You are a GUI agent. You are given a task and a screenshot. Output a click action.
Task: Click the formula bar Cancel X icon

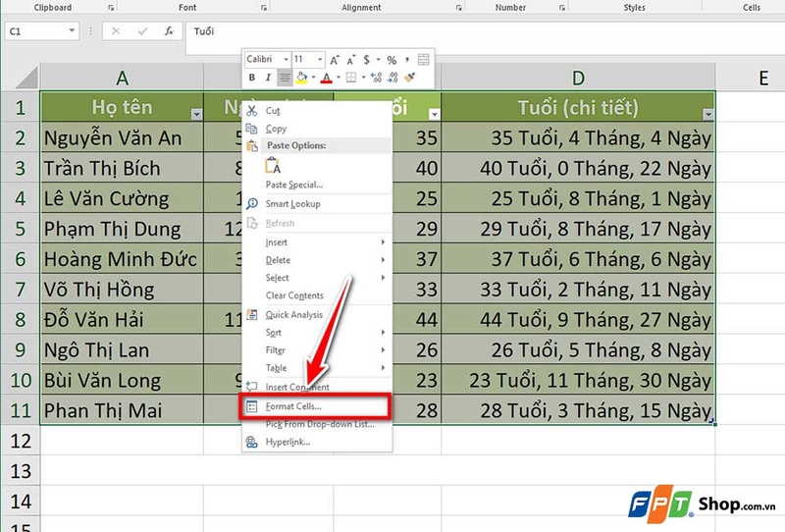pyautogui.click(x=116, y=31)
